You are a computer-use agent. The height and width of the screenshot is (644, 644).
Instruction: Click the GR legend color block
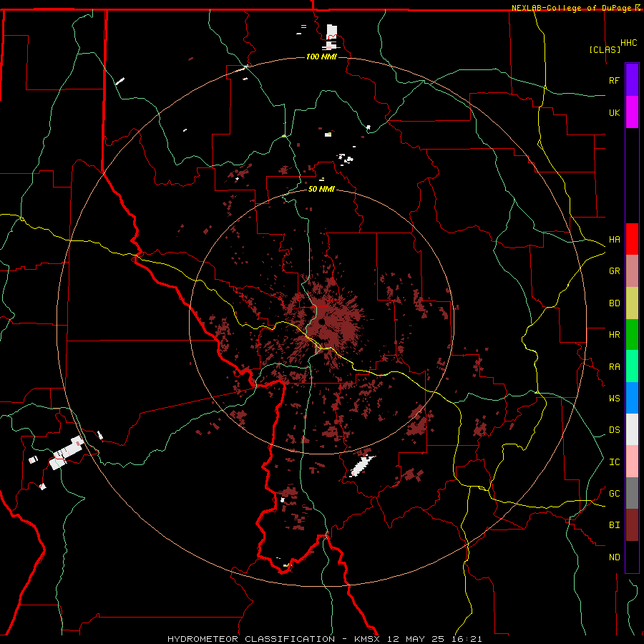(632, 271)
